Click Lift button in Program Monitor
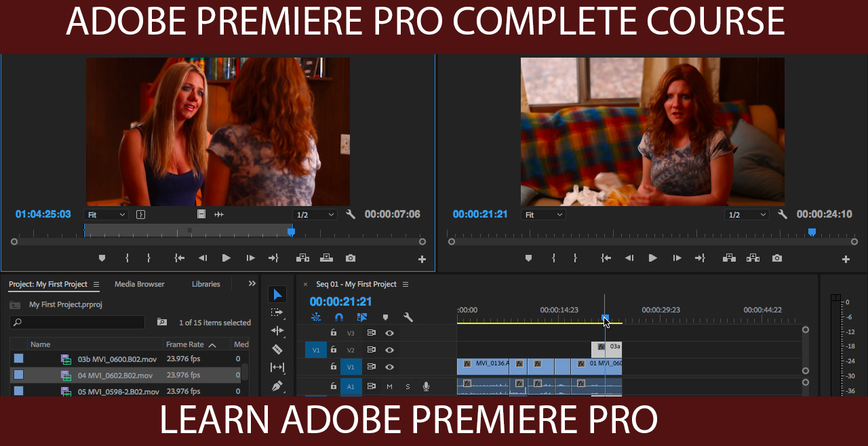Image resolution: width=868 pixels, height=446 pixels. click(729, 258)
